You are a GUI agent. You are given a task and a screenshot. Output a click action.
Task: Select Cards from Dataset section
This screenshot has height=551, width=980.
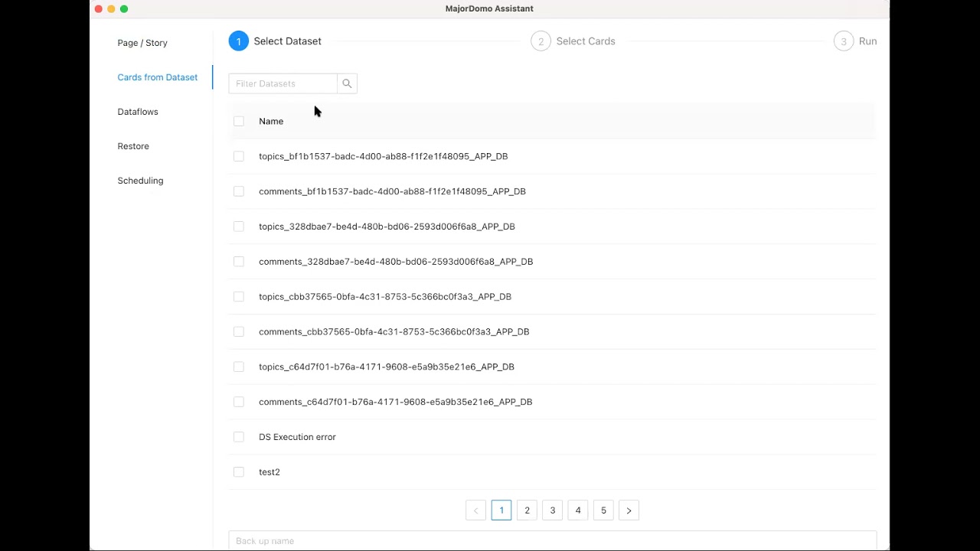coord(158,77)
